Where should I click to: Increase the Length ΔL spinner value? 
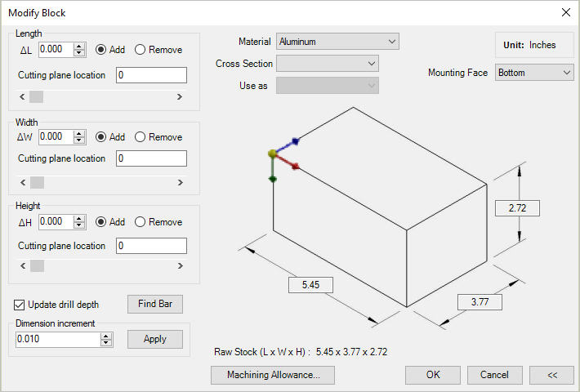(79, 46)
